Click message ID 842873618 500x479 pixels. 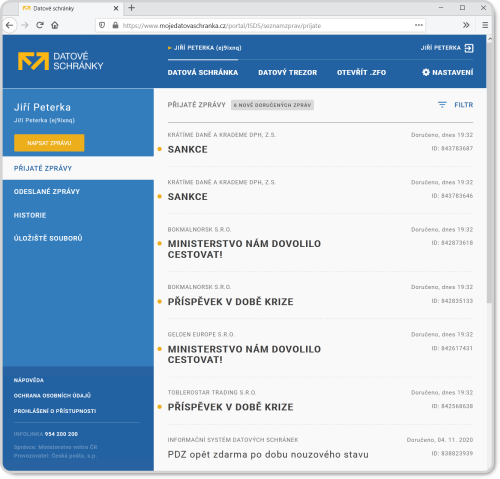452,243
